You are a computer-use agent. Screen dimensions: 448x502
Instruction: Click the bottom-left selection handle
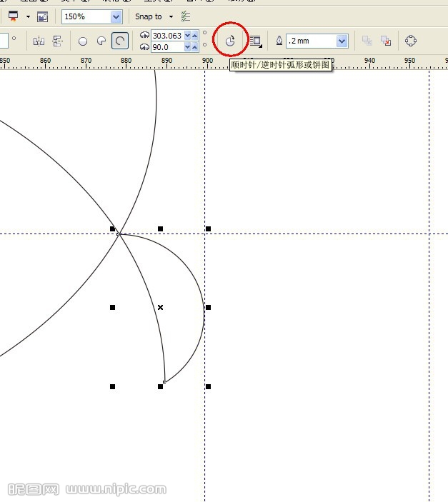click(112, 387)
